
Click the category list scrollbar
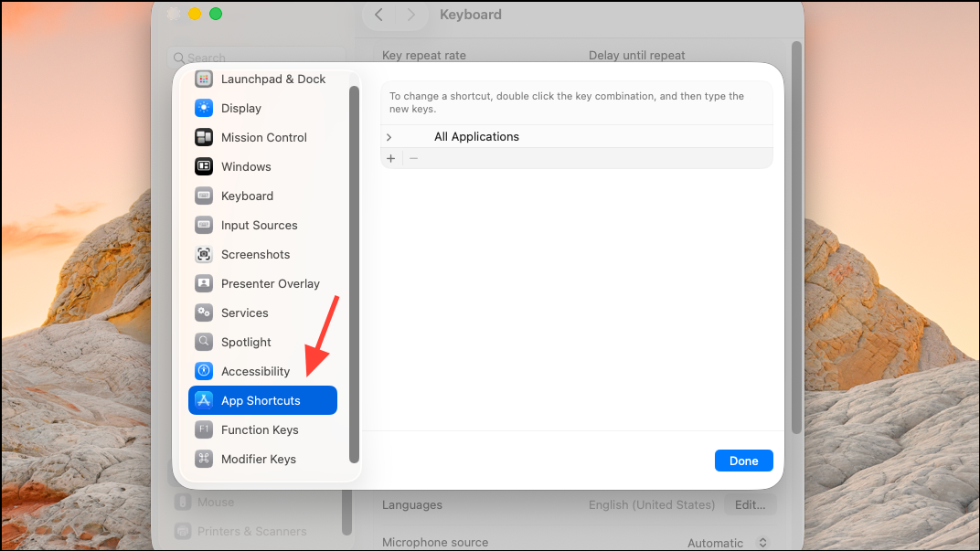[354, 275]
